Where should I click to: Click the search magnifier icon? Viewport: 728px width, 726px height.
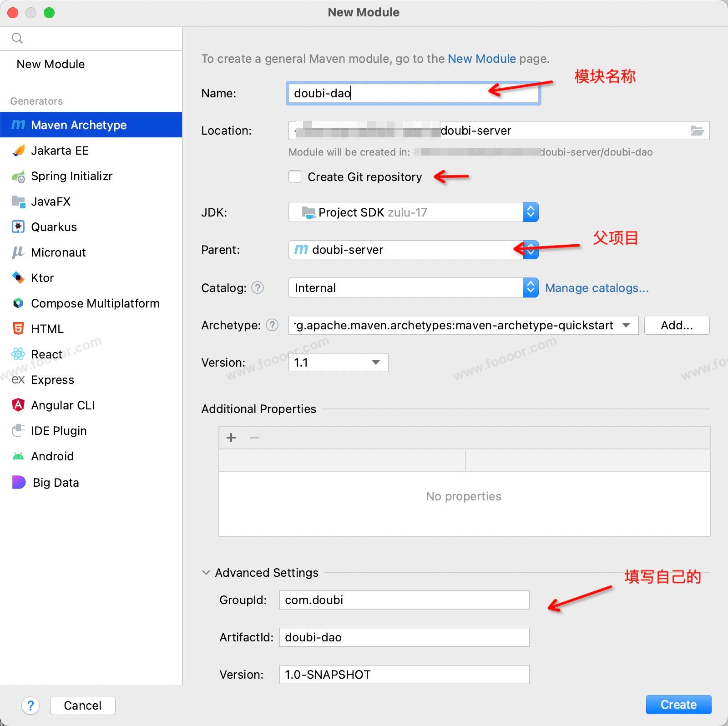coord(17,38)
